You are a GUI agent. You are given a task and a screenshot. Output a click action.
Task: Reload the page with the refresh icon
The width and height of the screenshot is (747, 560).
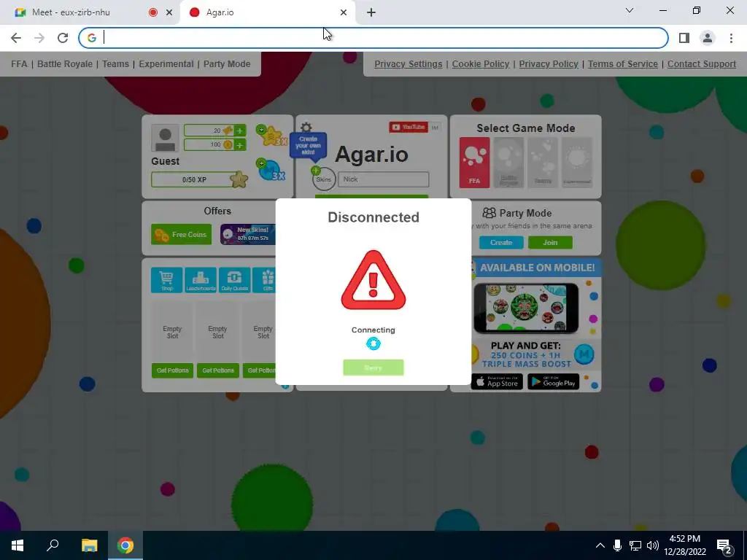[63, 38]
